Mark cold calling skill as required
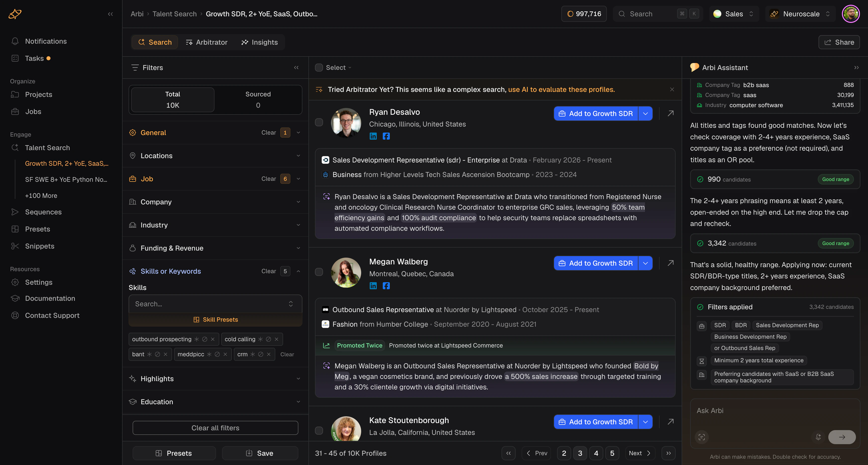The width and height of the screenshot is (868, 465). [260, 339]
